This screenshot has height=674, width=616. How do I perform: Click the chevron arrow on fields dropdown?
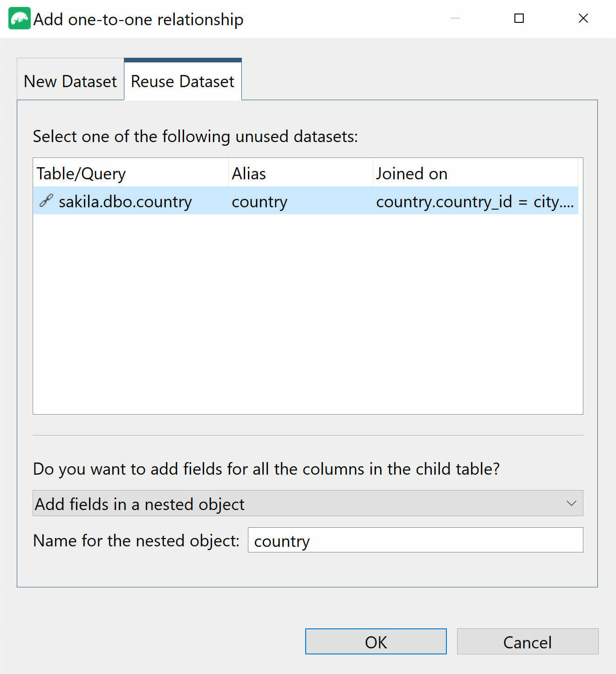[571, 504]
